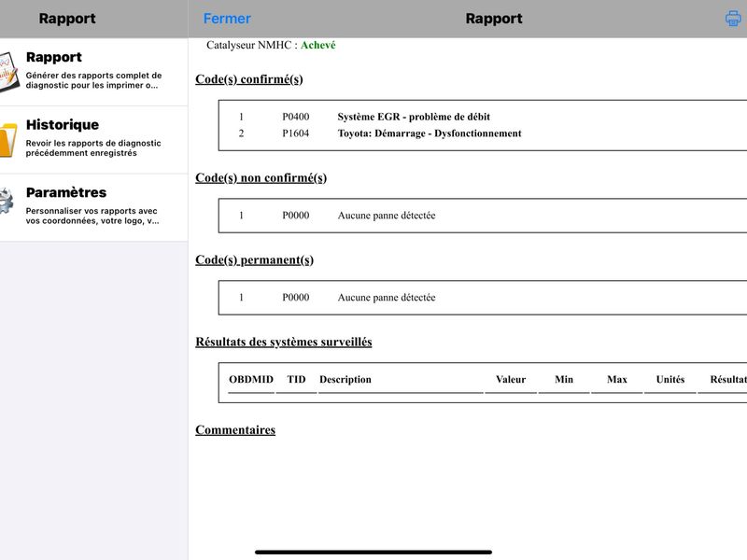Tap the Commentaires heading
The width and height of the screenshot is (747, 560).
pyautogui.click(x=235, y=429)
